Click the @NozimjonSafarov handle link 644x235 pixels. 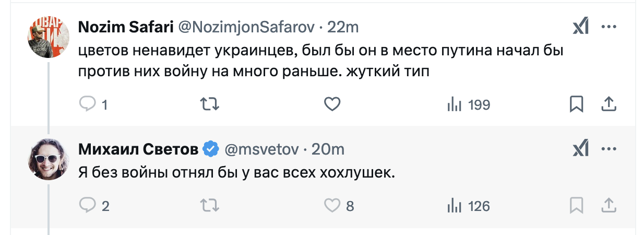[246, 27]
